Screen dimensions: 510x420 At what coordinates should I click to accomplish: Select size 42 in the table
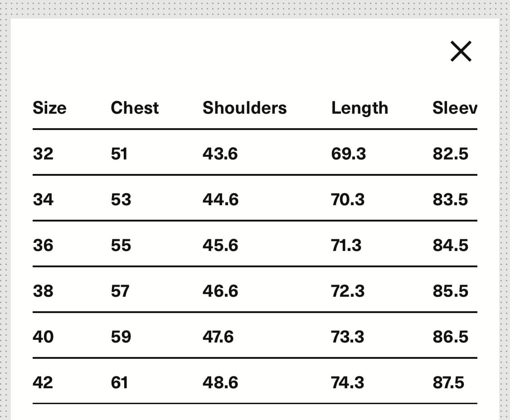(x=43, y=383)
